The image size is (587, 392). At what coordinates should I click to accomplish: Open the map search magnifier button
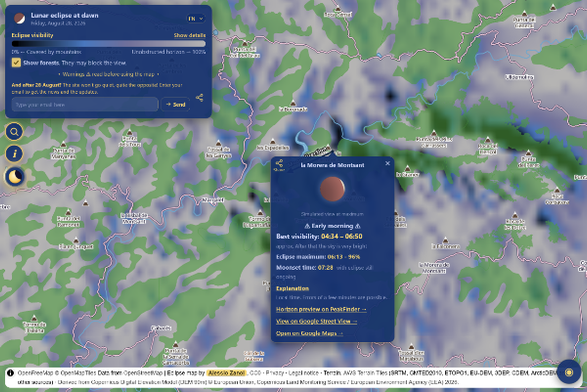point(14,132)
